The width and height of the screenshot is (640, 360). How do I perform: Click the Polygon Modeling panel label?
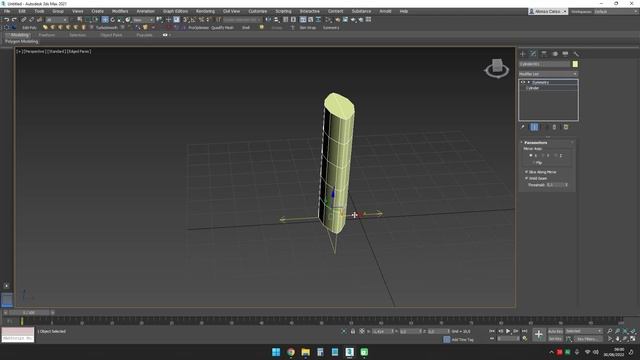tap(22, 42)
